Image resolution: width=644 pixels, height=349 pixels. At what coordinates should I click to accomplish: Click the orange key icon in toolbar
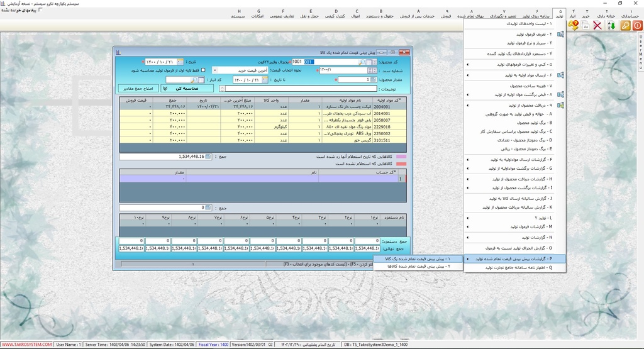[x=625, y=26]
